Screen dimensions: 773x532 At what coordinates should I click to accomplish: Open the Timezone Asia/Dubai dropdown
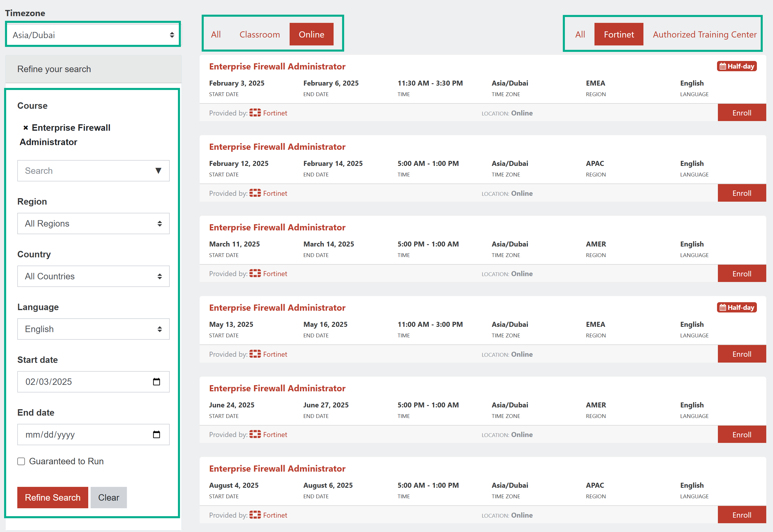pyautogui.click(x=93, y=35)
